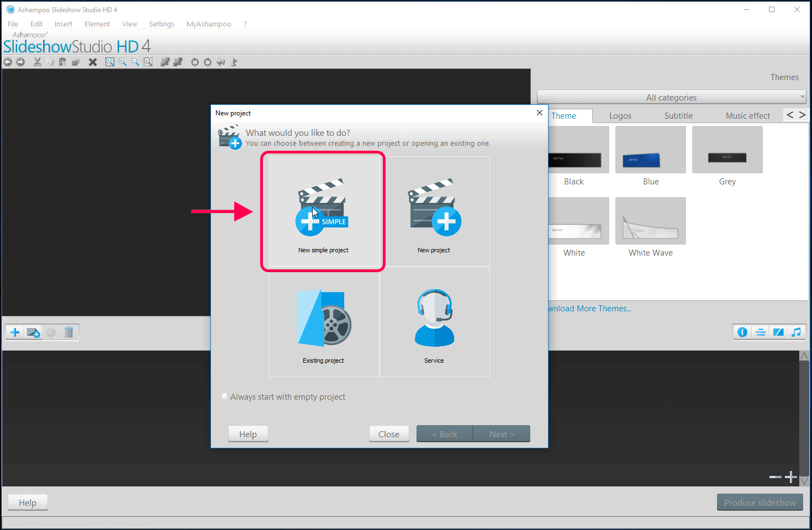Click the blue plus add button
The image size is (812, 530).
pyautogui.click(x=15, y=332)
